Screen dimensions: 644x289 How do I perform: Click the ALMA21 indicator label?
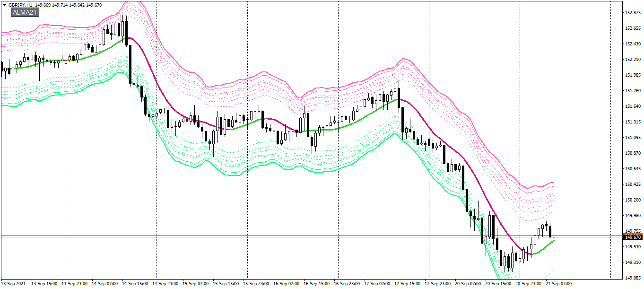(26, 12)
